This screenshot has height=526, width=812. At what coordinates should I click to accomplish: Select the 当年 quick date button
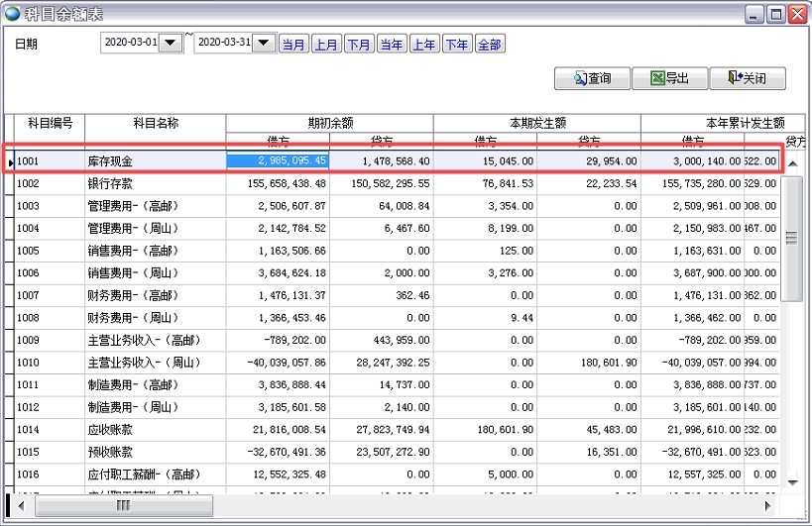coord(392,45)
